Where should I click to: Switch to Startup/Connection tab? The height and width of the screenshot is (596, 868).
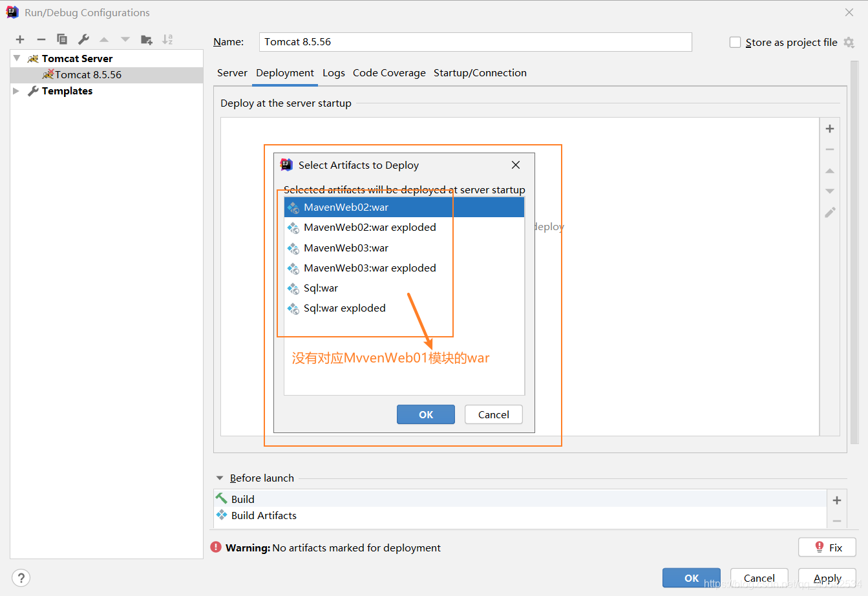coord(480,73)
